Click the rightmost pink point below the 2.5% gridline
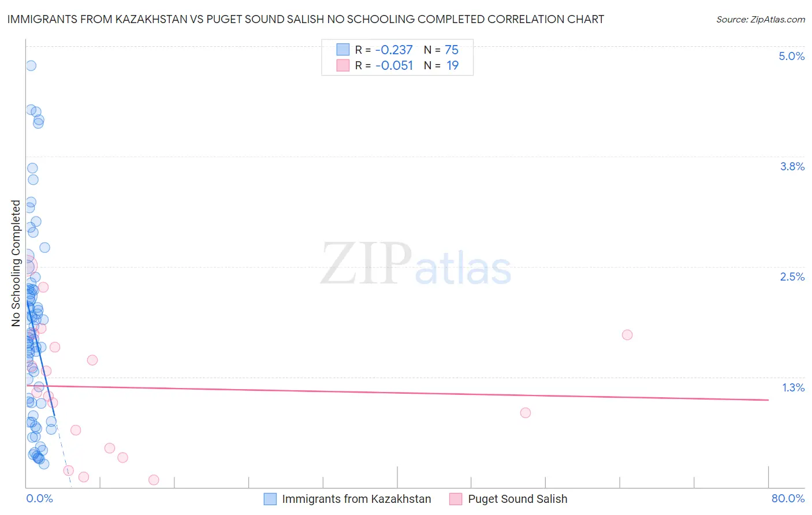Image resolution: width=812 pixels, height=515 pixels. coord(627,335)
